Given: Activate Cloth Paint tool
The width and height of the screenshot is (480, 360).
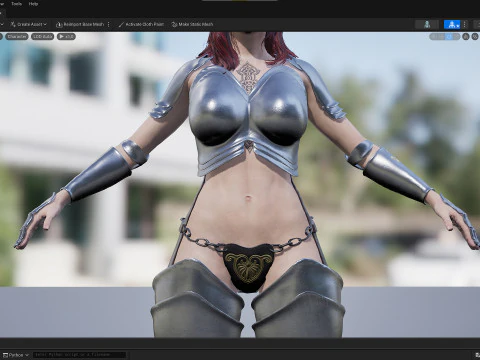Looking at the screenshot, I should [x=141, y=24].
